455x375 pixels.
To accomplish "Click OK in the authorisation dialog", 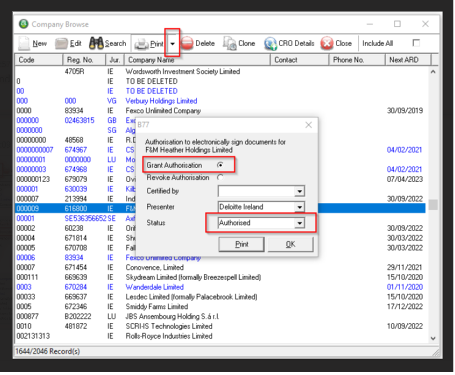I will (290, 244).
